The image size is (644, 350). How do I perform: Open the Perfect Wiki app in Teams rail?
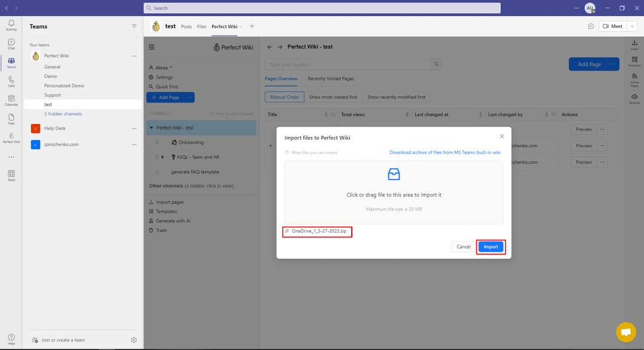tap(11, 137)
